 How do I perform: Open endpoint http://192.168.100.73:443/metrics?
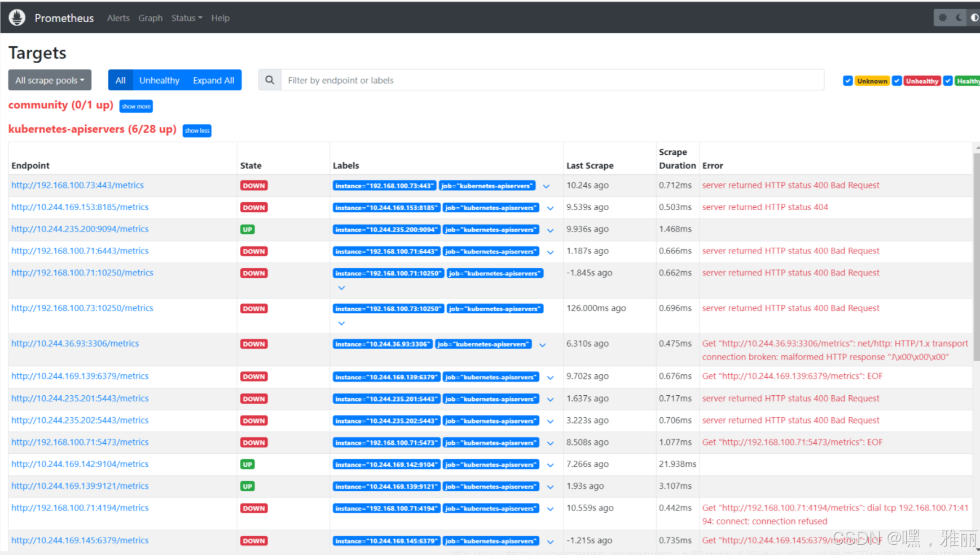(77, 185)
